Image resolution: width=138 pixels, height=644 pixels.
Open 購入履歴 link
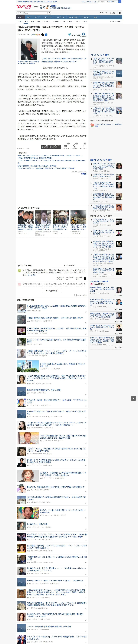tap(112, 13)
